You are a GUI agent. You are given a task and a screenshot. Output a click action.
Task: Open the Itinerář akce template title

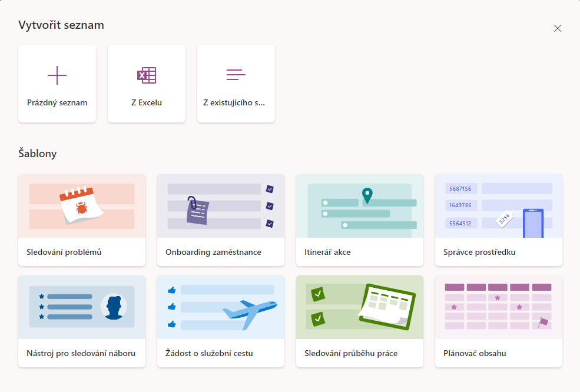(x=327, y=252)
